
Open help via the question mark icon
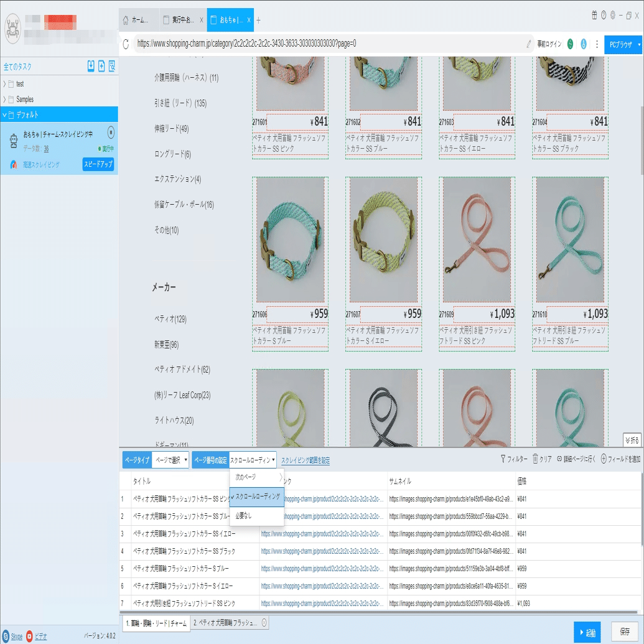[x=604, y=15]
